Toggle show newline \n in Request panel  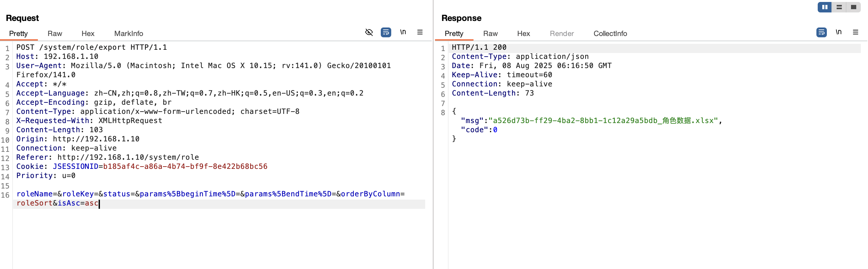tap(403, 32)
